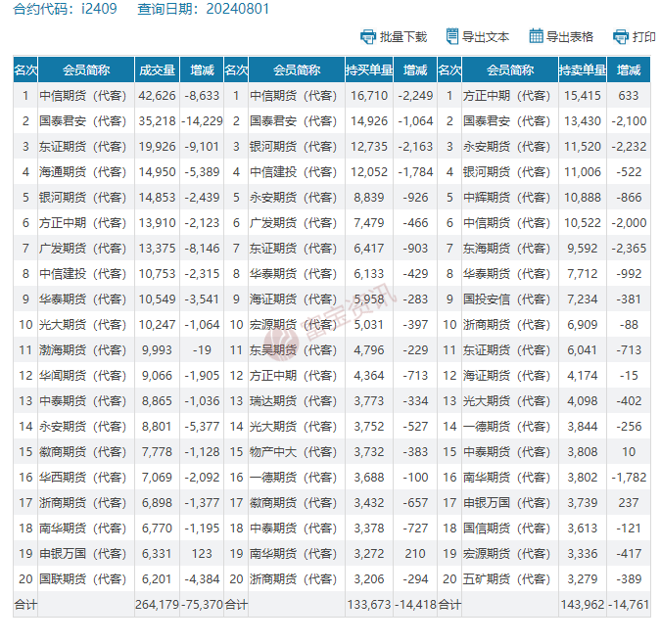Click volume change -14,229 for 国泰君安

pos(202,121)
